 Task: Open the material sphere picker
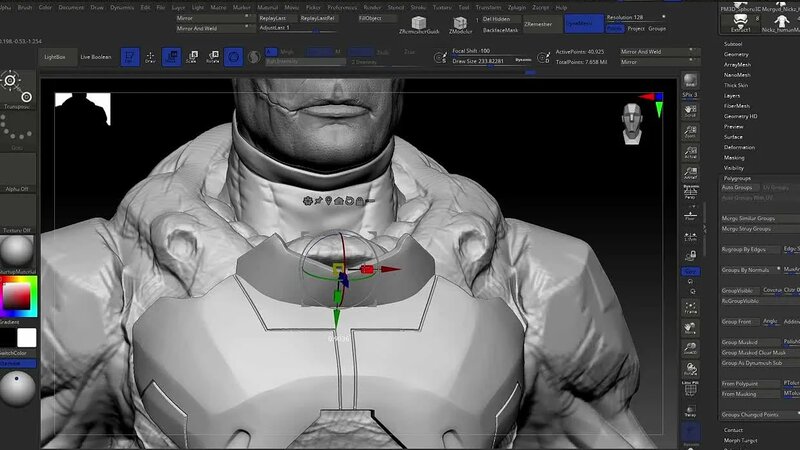pyautogui.click(x=17, y=254)
